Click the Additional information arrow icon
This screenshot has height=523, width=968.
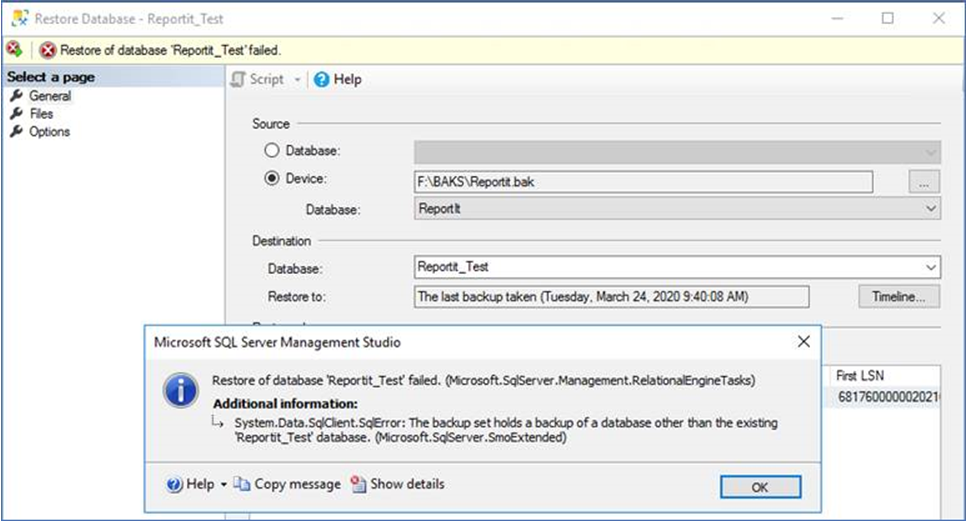click(217, 422)
